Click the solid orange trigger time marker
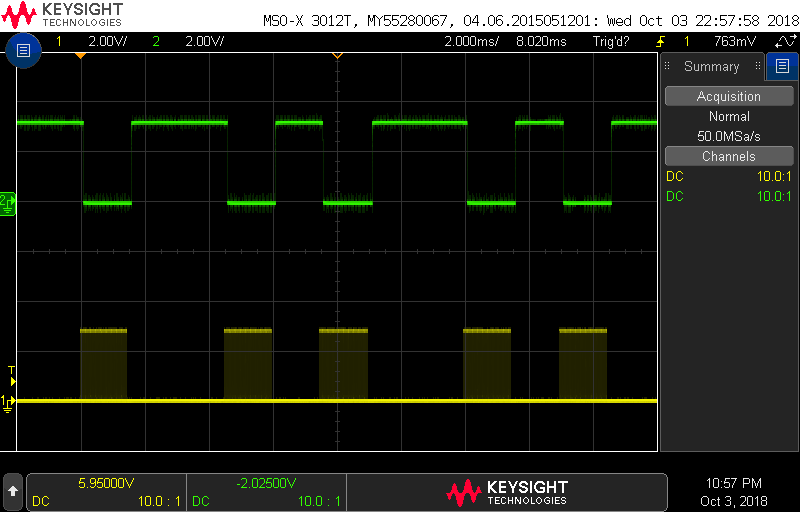The width and height of the screenshot is (800, 512). [80, 55]
